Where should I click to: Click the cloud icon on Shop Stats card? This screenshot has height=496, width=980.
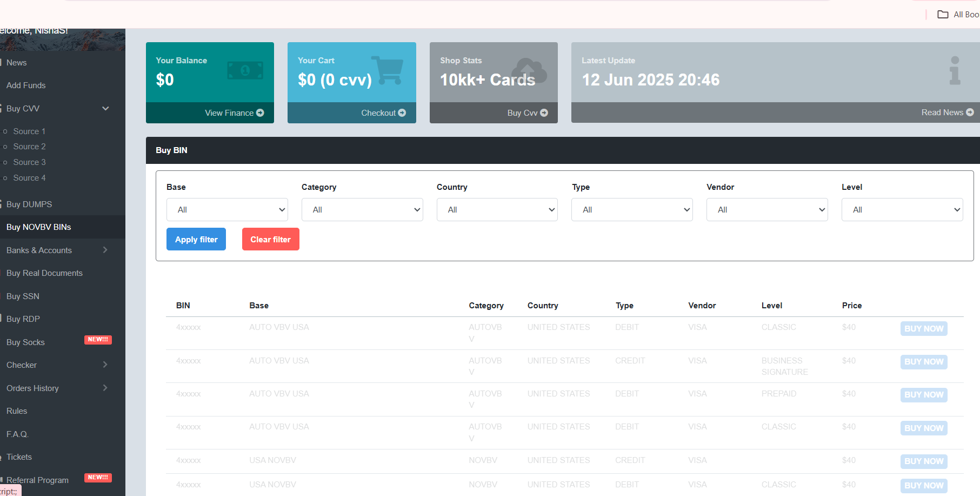[x=529, y=71]
